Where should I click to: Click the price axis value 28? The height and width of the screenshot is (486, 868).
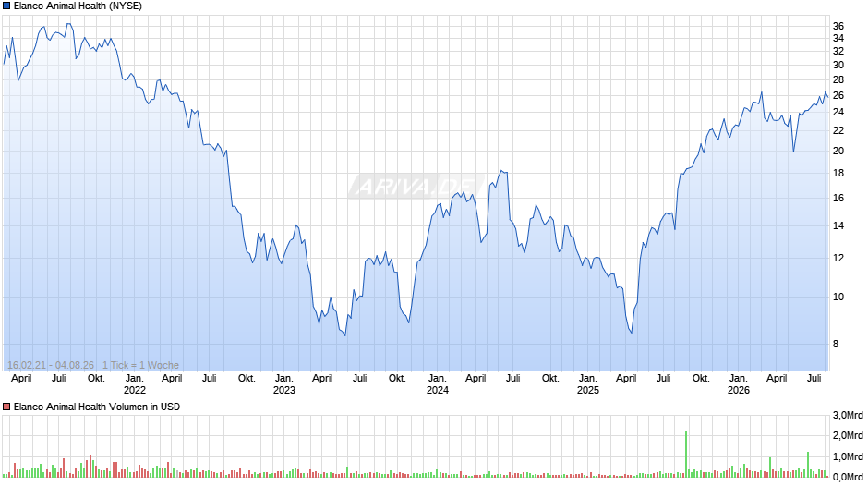tap(838, 79)
